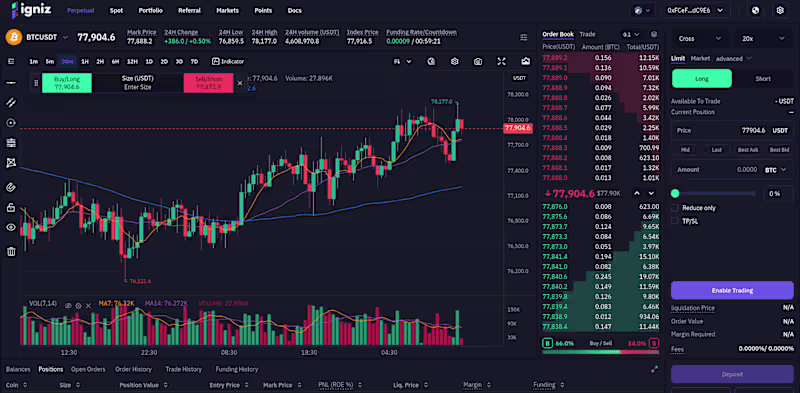Expand the positions panel with arrows icon

655,369
